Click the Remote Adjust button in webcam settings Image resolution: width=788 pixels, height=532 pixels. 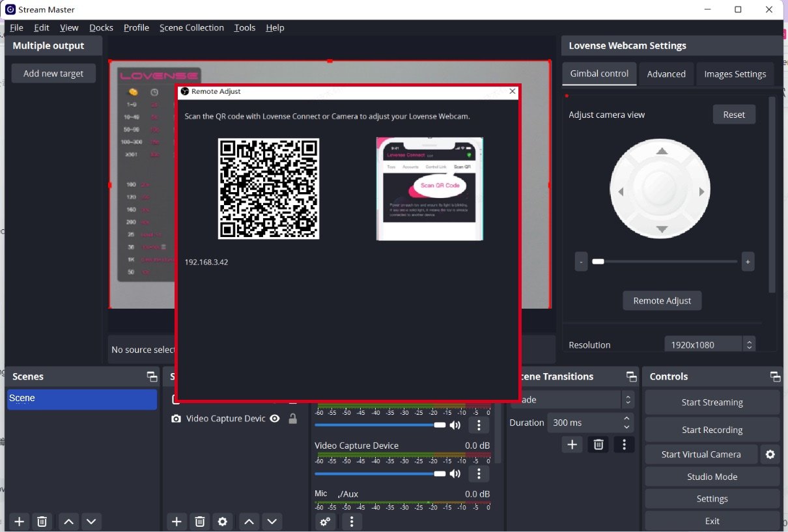pos(662,300)
